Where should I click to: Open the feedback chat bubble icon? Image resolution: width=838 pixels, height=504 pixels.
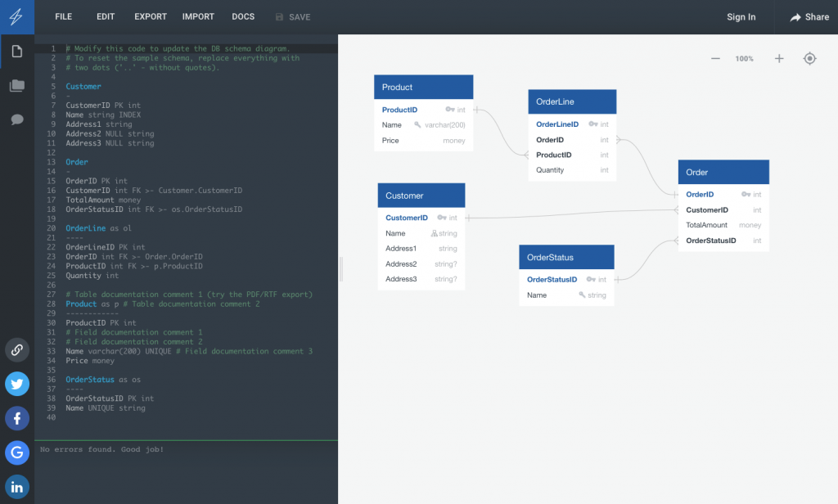click(16, 119)
